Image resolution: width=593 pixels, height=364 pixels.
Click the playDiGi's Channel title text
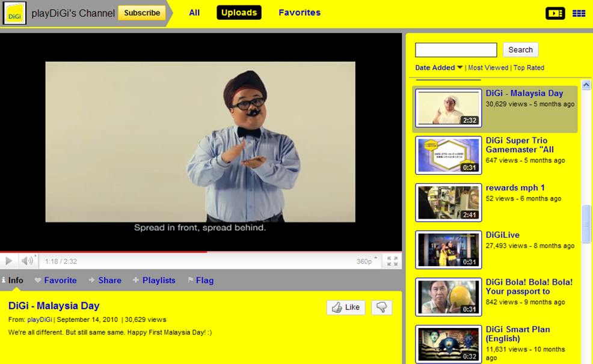73,13
